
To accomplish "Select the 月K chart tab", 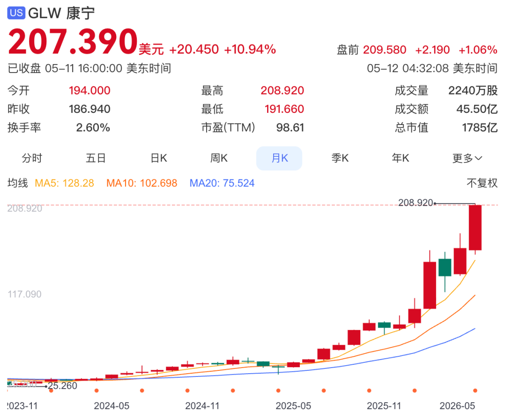I will [x=279, y=158].
